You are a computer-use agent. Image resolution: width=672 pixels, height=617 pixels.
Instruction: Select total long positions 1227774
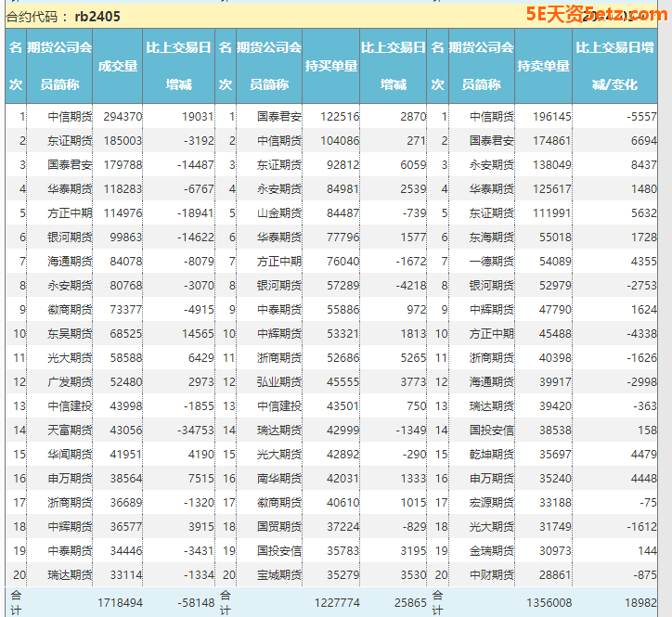pos(332,602)
